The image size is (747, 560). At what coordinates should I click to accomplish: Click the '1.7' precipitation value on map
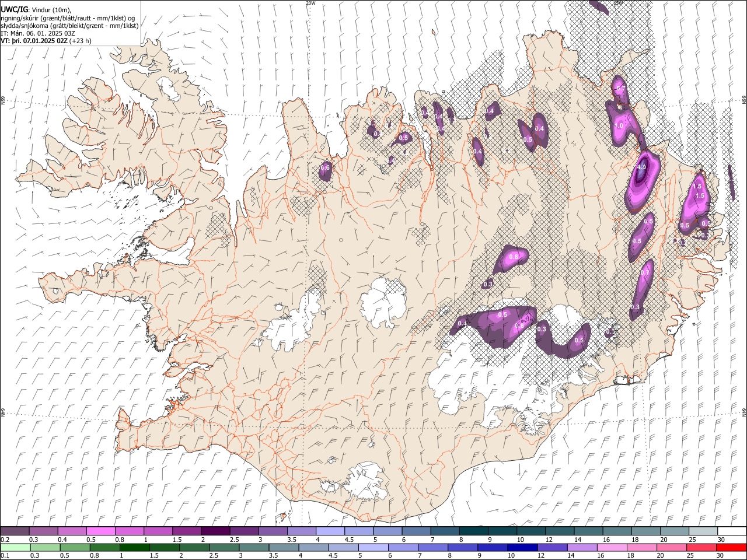point(621,89)
